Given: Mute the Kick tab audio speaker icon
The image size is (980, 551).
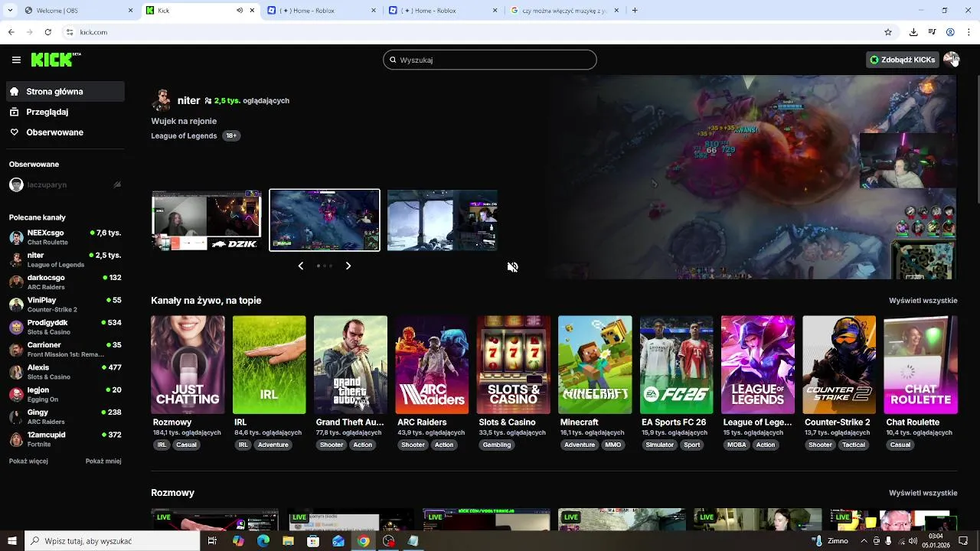Looking at the screenshot, I should (240, 11).
